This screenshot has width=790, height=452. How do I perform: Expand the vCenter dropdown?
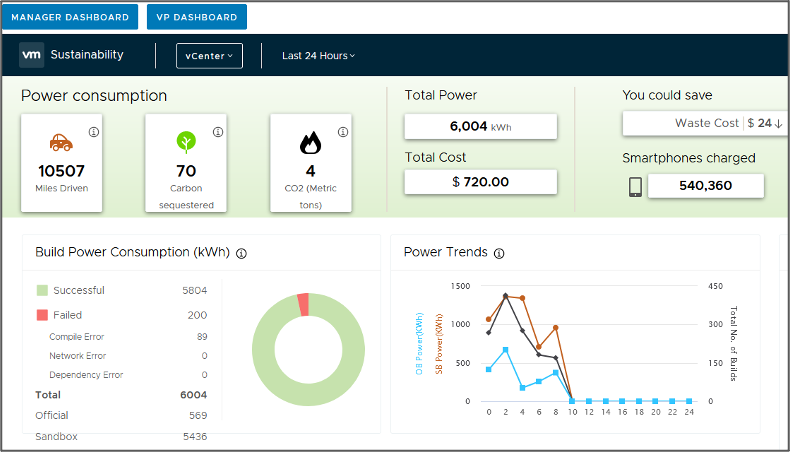(x=209, y=56)
